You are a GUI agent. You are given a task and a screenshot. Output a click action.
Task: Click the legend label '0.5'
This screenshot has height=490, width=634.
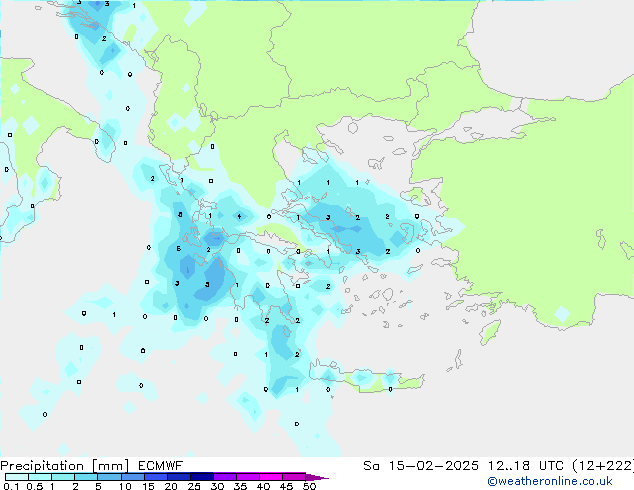click(35, 486)
